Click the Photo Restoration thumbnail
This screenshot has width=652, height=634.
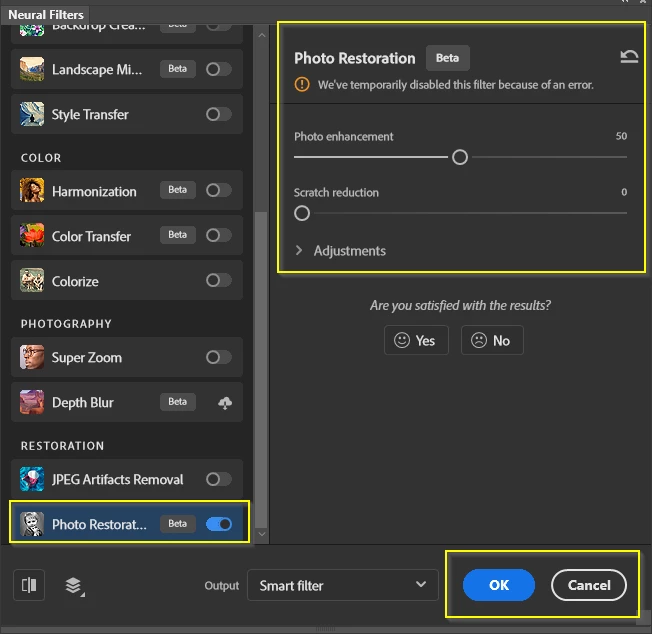32,524
